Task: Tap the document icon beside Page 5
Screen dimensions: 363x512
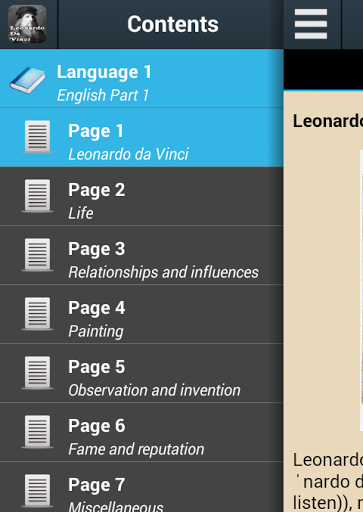Action: [37, 373]
